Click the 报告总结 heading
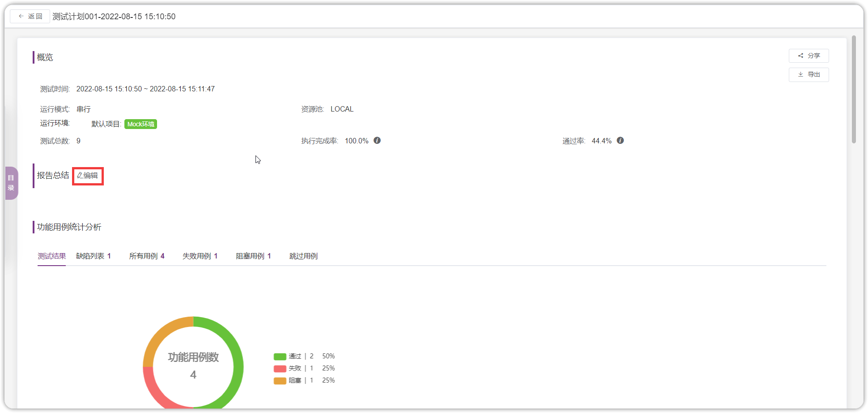The width and height of the screenshot is (868, 413). tap(53, 176)
